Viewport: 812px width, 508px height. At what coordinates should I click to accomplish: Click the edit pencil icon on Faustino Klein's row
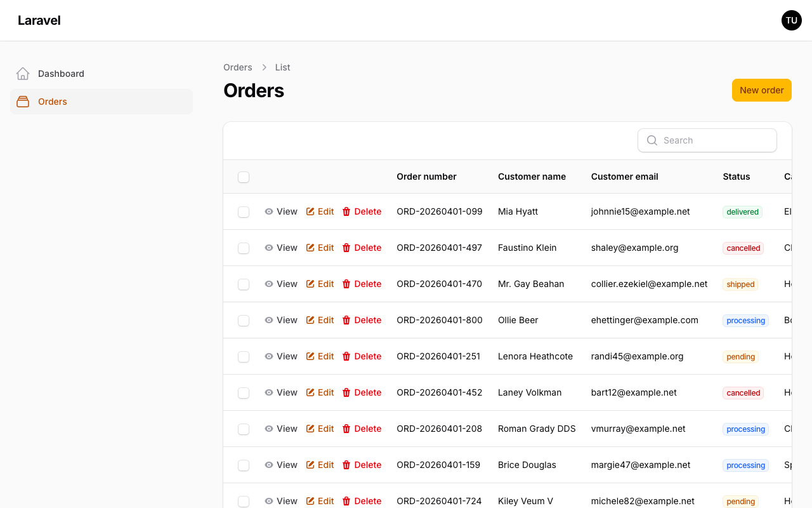(x=310, y=248)
